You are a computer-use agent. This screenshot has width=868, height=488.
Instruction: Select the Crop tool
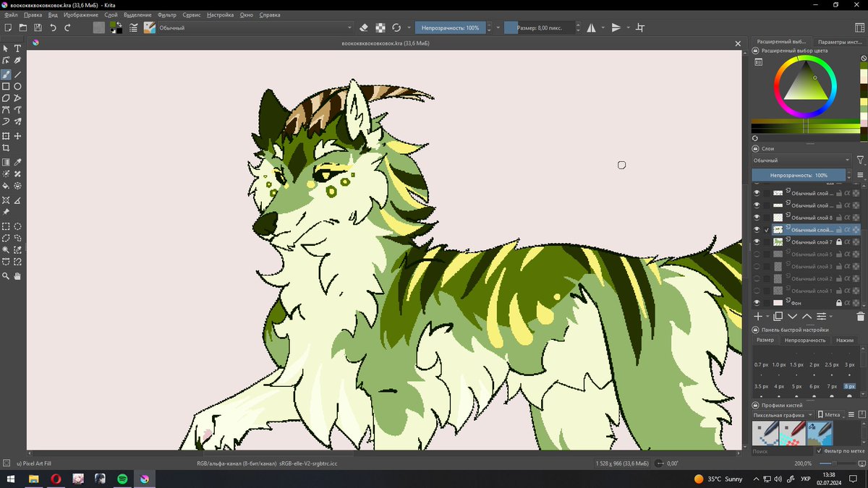[6, 147]
